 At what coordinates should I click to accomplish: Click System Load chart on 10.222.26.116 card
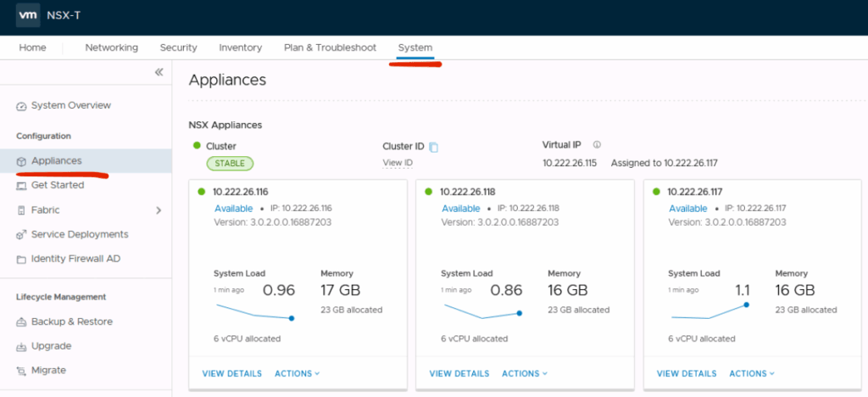pyautogui.click(x=254, y=311)
